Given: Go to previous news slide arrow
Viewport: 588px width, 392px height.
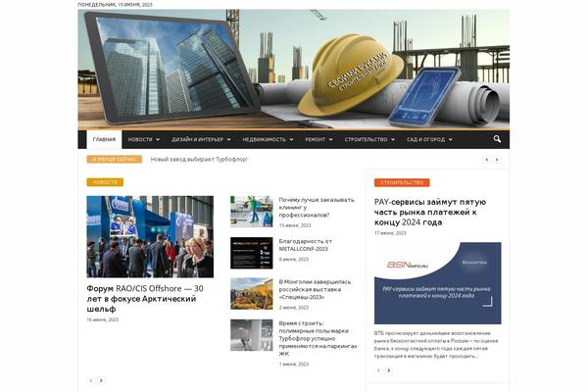Looking at the screenshot, I should click(91, 380).
